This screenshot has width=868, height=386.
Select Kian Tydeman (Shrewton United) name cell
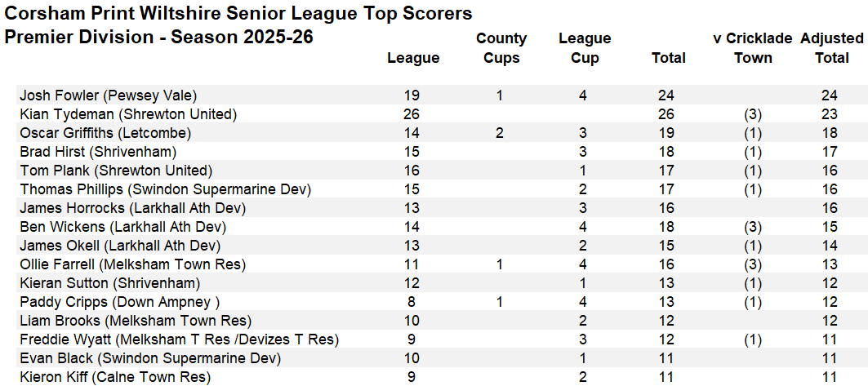(x=128, y=114)
